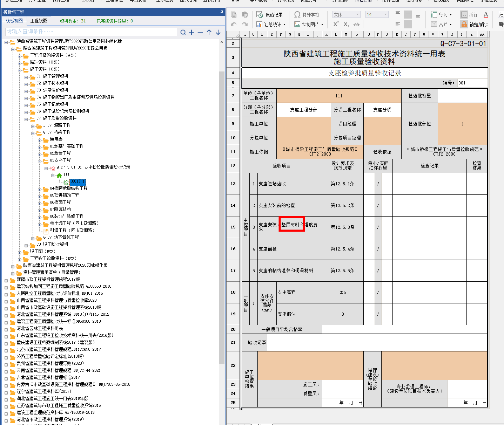Click the up arrow navigation icon
The image size is (504, 425).
(209, 32)
